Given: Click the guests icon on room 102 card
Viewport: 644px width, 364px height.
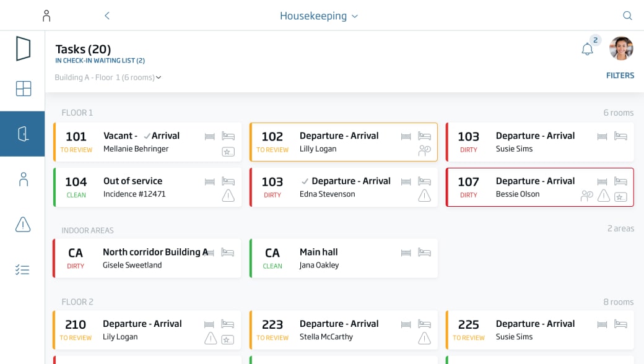Looking at the screenshot, I should (x=424, y=151).
